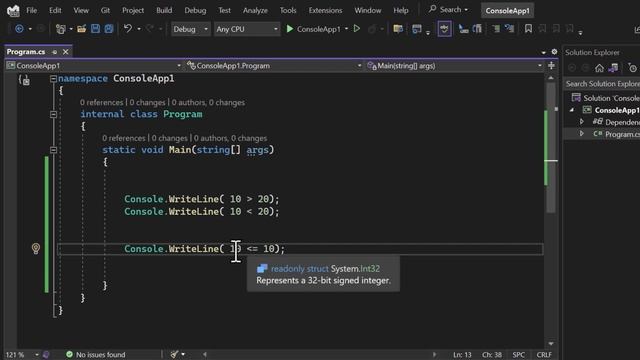This screenshot has height=360, width=640.
Task: Open the Any CPU platform dropdown
Action: click(247, 29)
